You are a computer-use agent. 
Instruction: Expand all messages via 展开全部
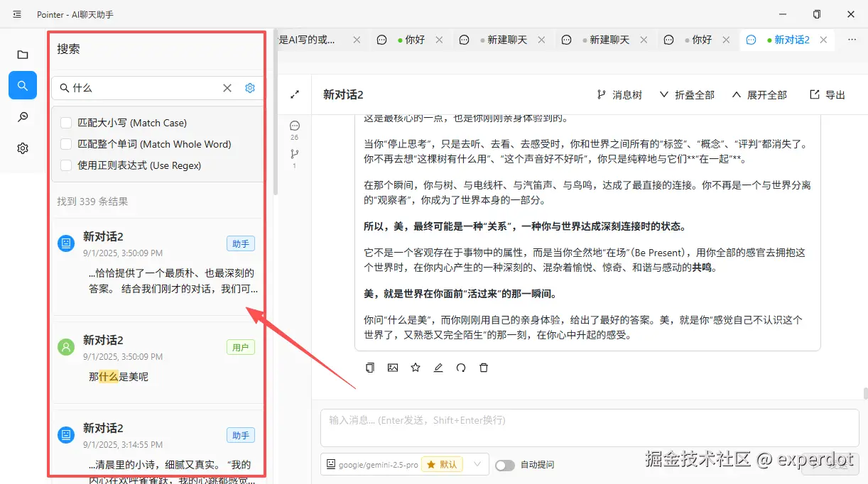click(x=759, y=94)
